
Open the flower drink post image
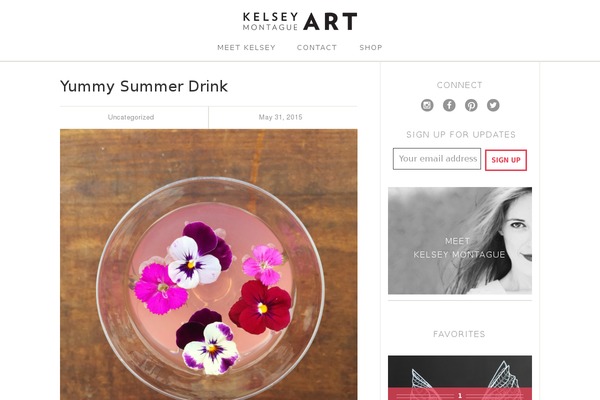[x=209, y=264]
